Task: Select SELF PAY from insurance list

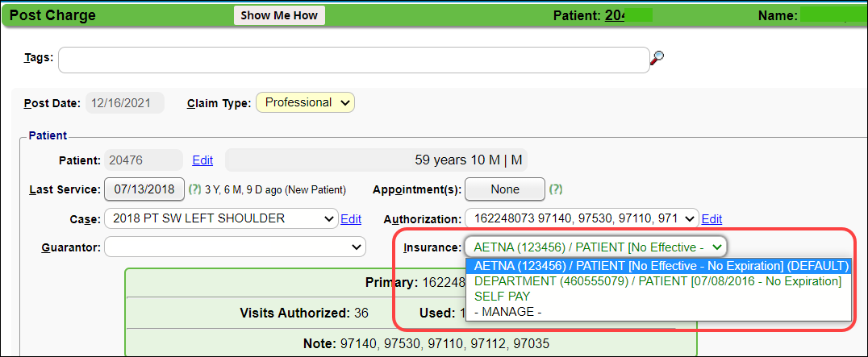Action: click(503, 297)
